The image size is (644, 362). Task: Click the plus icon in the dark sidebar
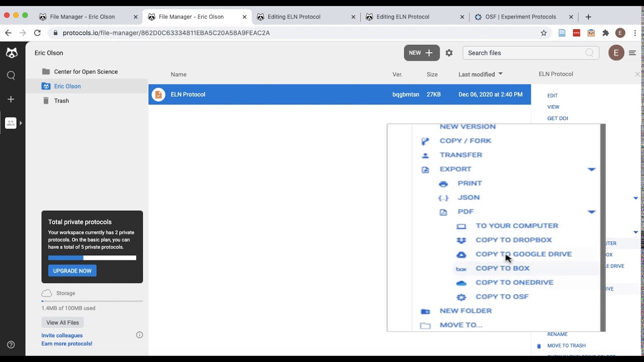pyautogui.click(x=11, y=99)
